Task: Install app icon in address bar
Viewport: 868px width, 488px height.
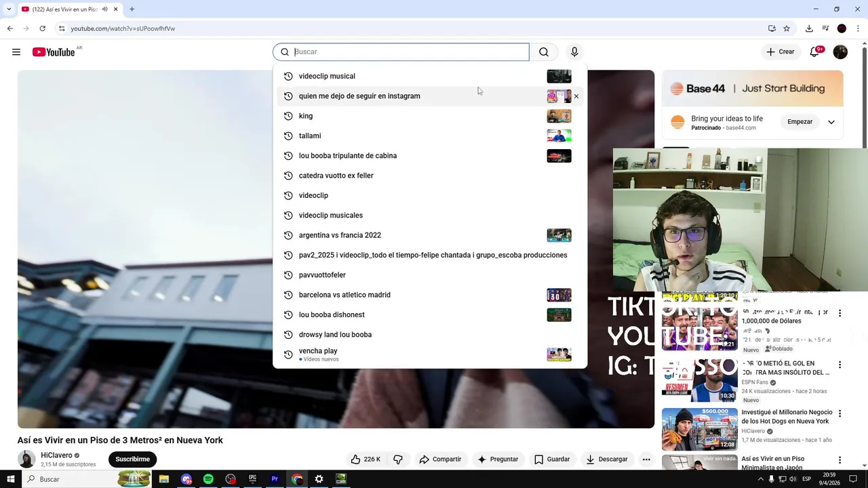Action: (x=772, y=28)
